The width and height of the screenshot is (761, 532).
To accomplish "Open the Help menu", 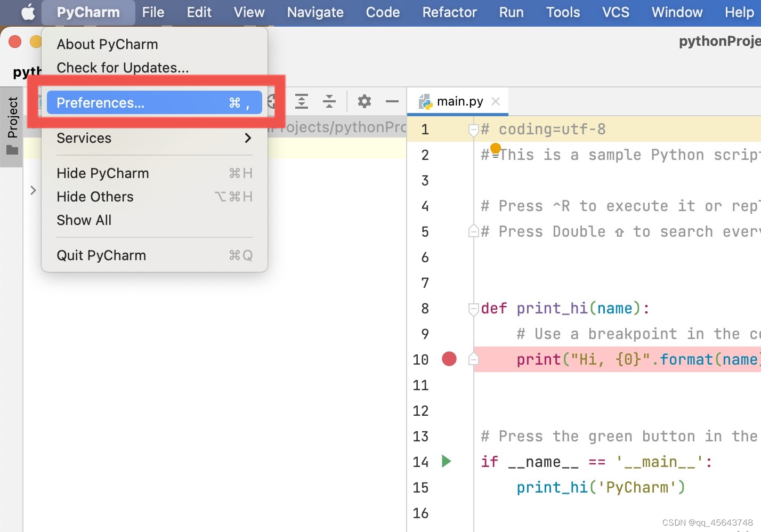I will [x=739, y=12].
